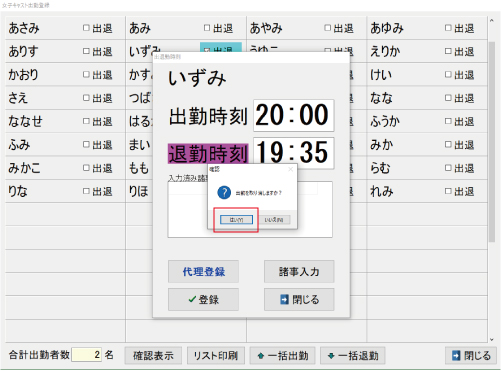This screenshot has height=371, width=501.
Task: Select the cast name あゆみ
Action: (387, 28)
